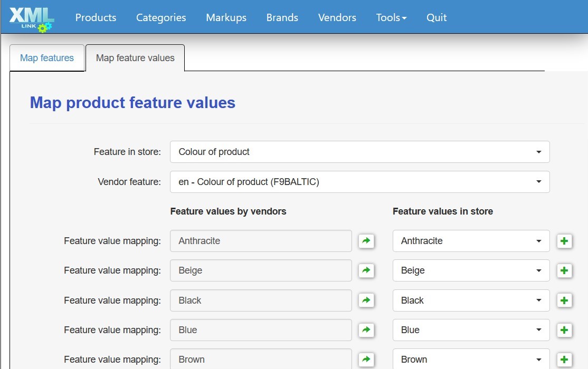The image size is (588, 369).
Task: Open the Markups menu
Action: click(226, 17)
